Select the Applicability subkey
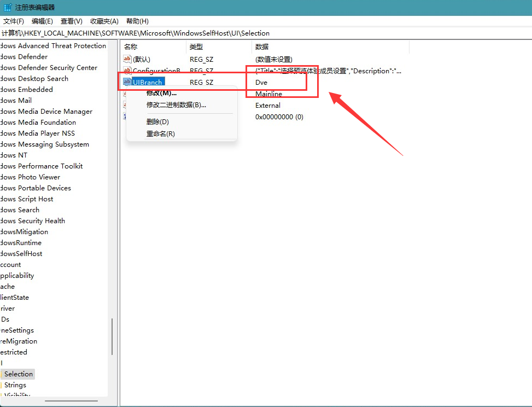Viewport: 532px width, 407px height. pyautogui.click(x=17, y=276)
